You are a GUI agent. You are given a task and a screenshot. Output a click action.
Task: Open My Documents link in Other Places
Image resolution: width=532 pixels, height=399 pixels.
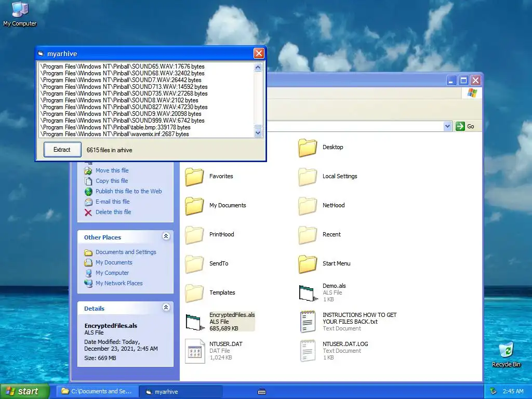point(114,262)
